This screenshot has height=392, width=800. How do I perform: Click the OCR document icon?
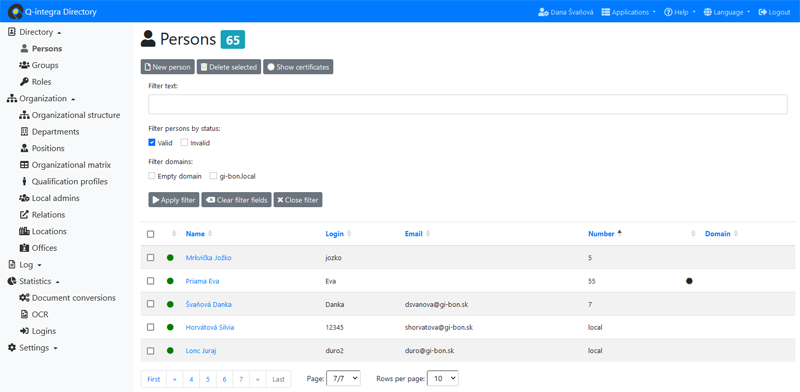(x=24, y=314)
